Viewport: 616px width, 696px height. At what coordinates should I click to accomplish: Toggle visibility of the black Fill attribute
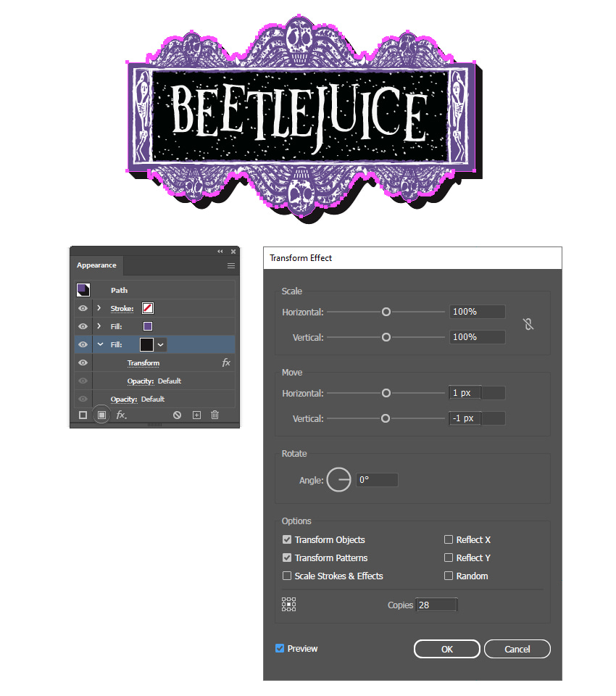click(x=83, y=344)
